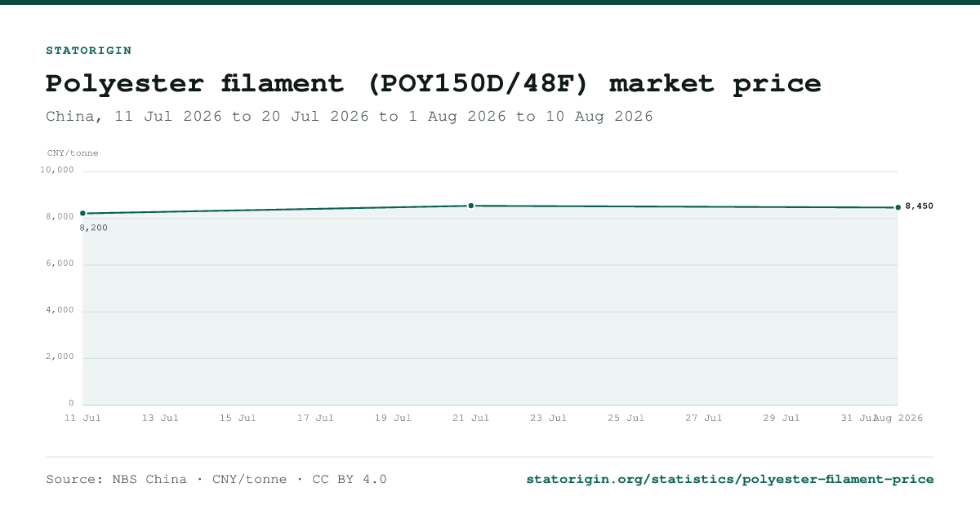Image resolution: width=980 pixels, height=514 pixels.
Task: Select the 8,200 value label
Action: click(94, 228)
